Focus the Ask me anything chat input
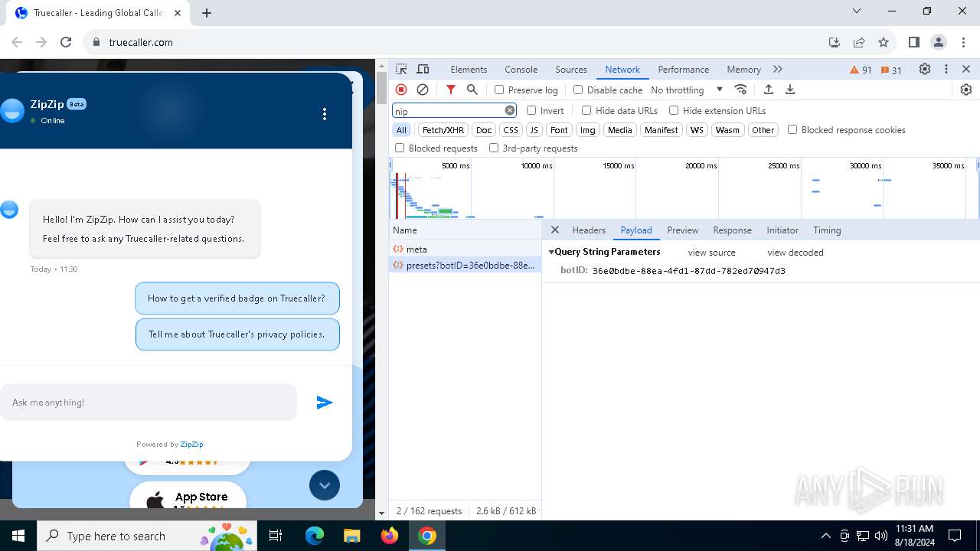980x551 pixels. click(149, 403)
